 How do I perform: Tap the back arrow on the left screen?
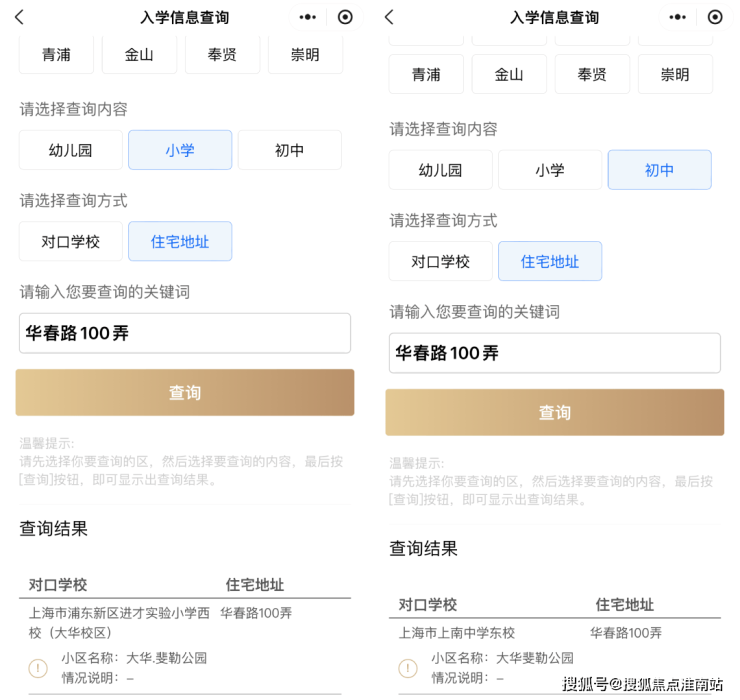19,17
